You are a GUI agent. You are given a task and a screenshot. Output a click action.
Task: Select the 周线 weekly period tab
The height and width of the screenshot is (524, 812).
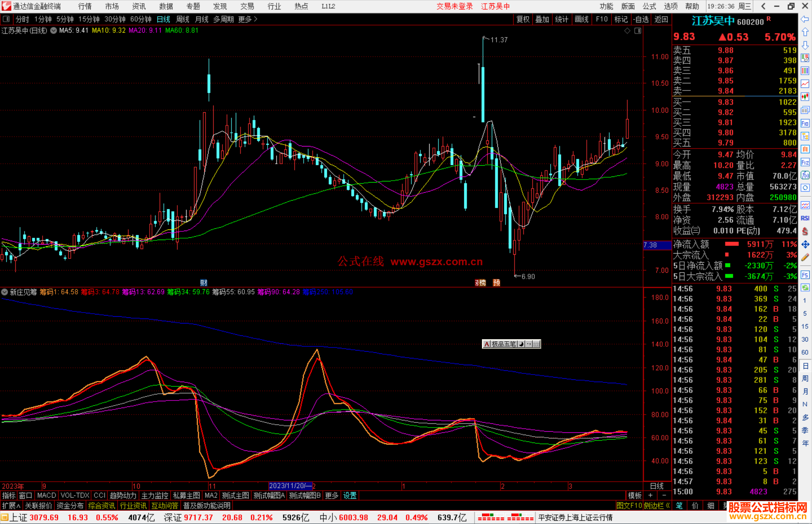(x=182, y=19)
